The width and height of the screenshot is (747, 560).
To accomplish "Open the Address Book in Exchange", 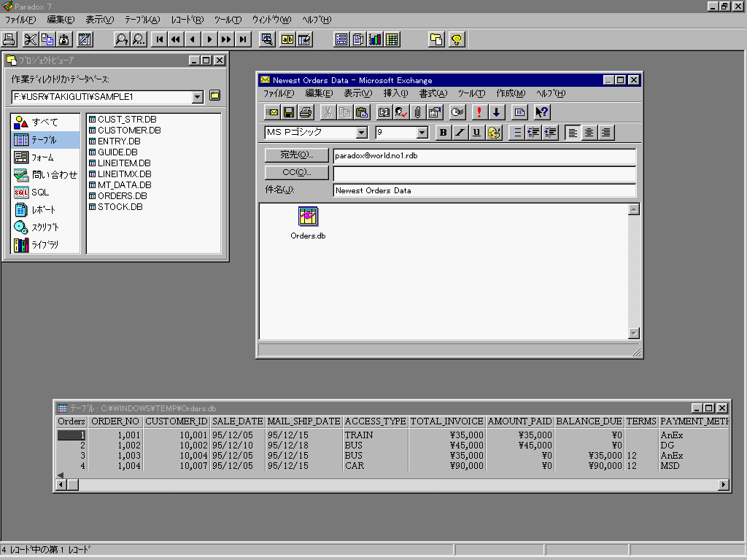I will pyautogui.click(x=384, y=112).
